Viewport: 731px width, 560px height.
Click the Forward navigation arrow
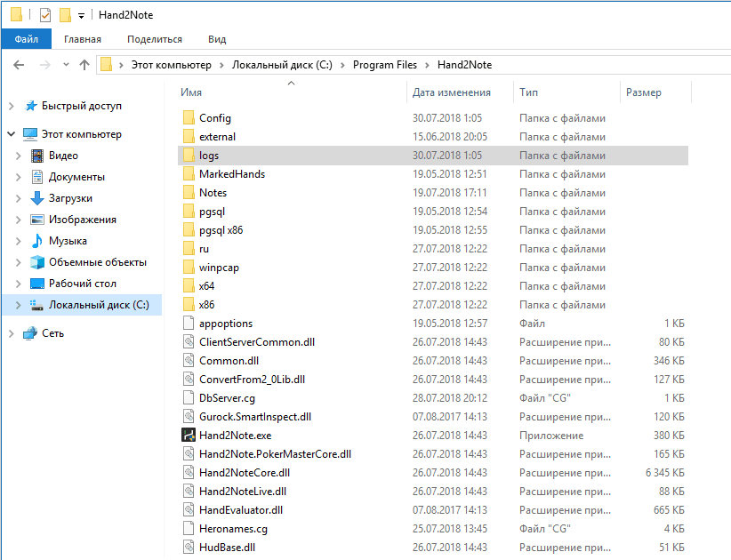[x=44, y=65]
